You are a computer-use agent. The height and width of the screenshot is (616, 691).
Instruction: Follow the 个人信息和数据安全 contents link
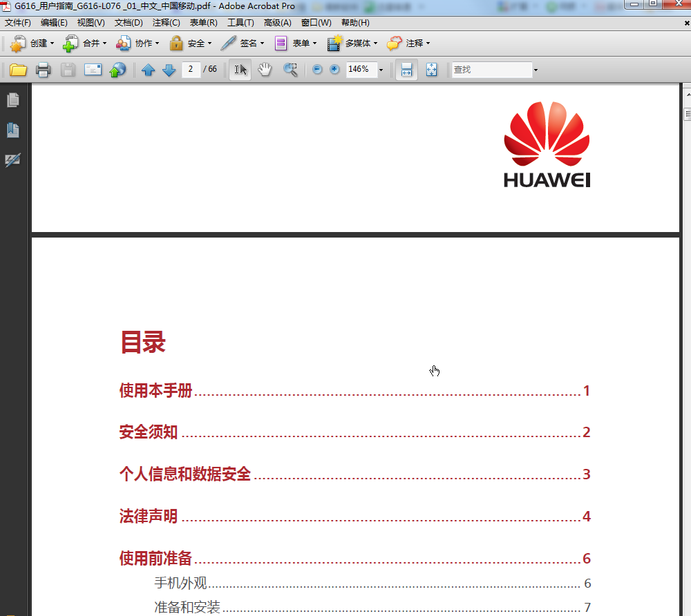click(354, 474)
